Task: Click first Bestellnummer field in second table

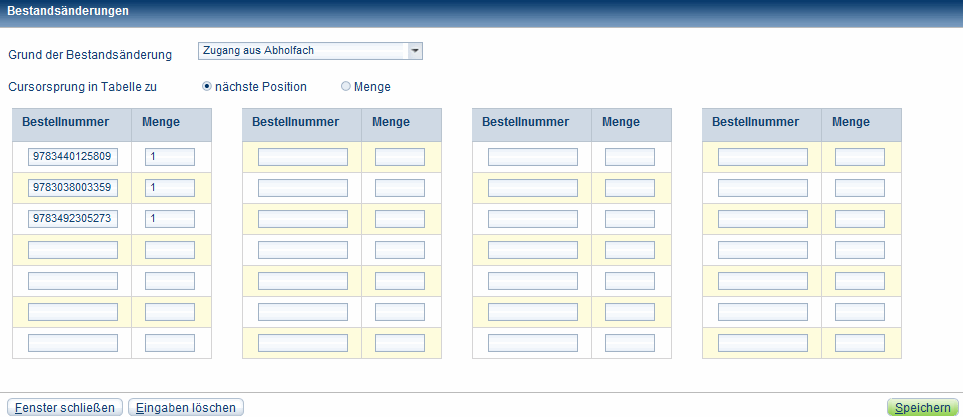Action: 303,157
